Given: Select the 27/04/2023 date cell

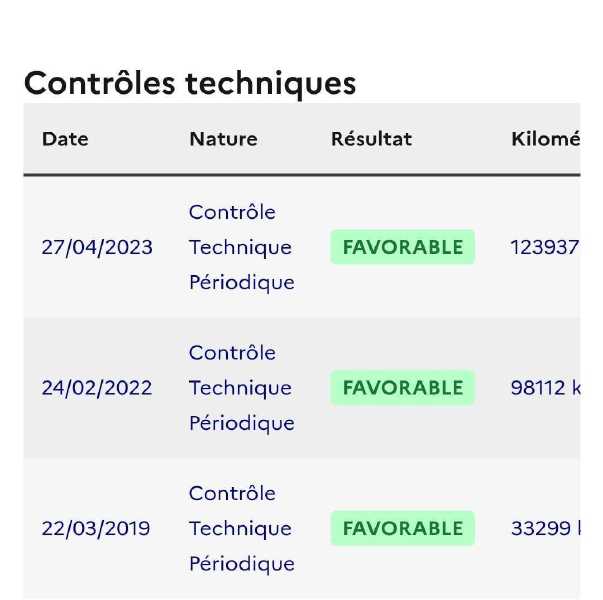Looking at the screenshot, I should point(97,247).
